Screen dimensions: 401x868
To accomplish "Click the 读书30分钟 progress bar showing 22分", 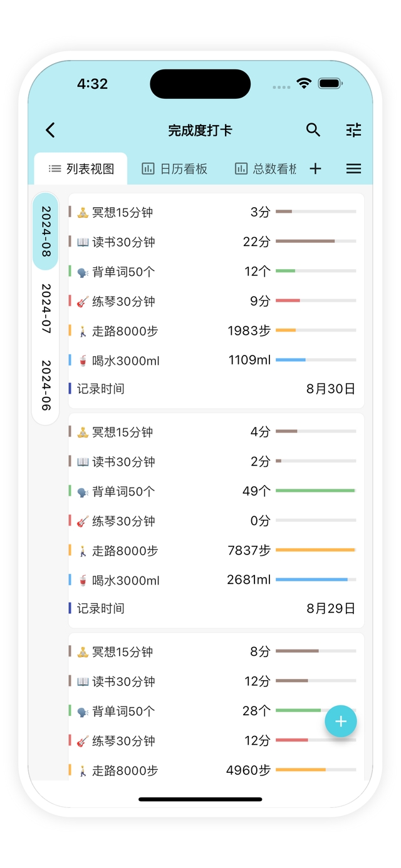I will [316, 241].
